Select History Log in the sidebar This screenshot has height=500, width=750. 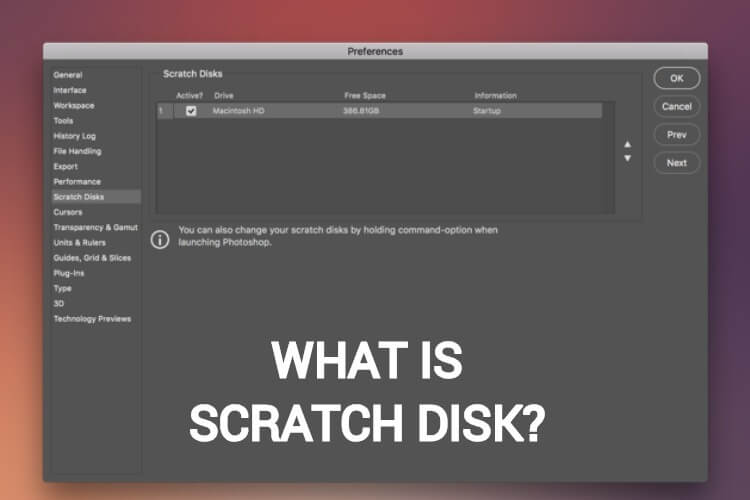point(74,136)
